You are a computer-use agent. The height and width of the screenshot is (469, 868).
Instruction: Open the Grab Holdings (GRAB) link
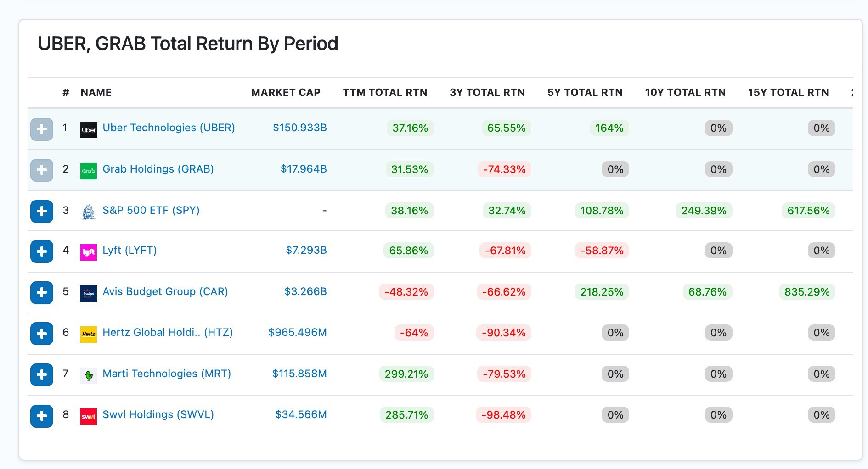(158, 169)
